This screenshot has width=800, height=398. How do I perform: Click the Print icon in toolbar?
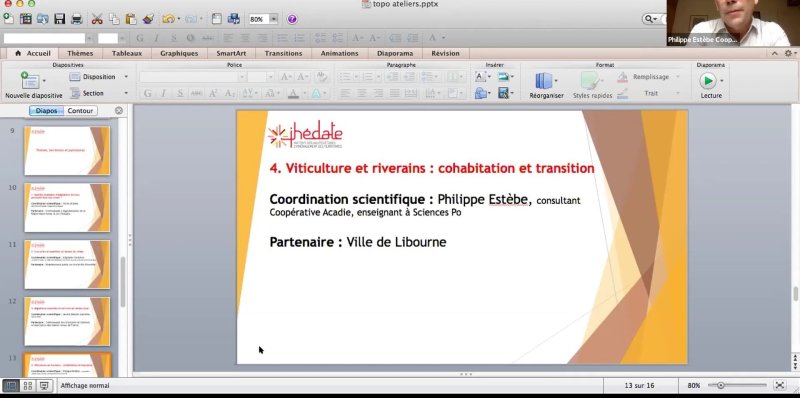[77, 19]
